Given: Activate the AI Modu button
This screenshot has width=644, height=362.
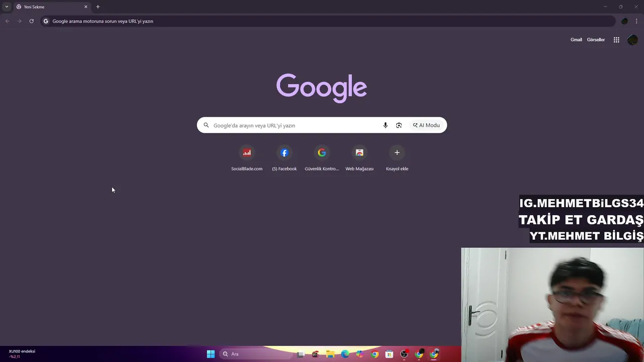Looking at the screenshot, I should 426,125.
